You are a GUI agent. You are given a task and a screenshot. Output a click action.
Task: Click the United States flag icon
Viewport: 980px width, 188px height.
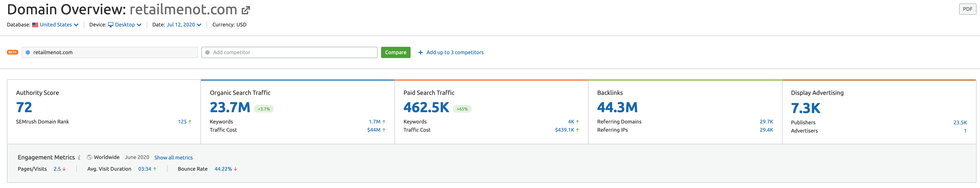click(35, 25)
